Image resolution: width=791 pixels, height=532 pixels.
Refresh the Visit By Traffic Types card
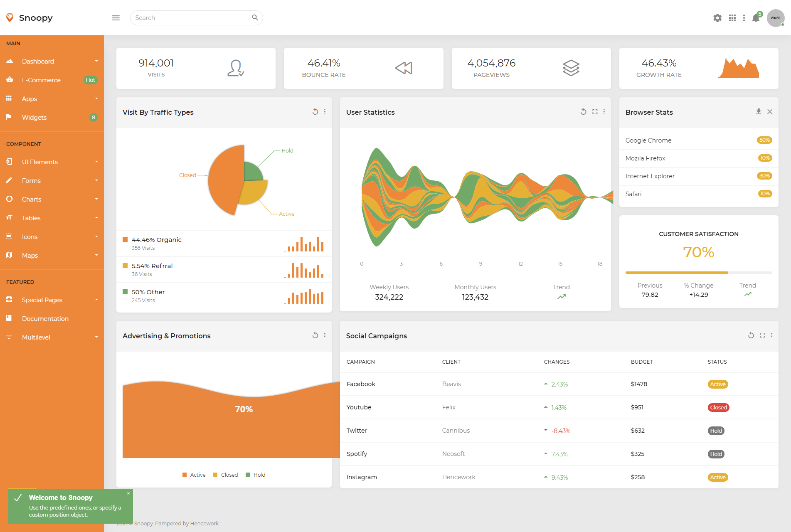315,111
